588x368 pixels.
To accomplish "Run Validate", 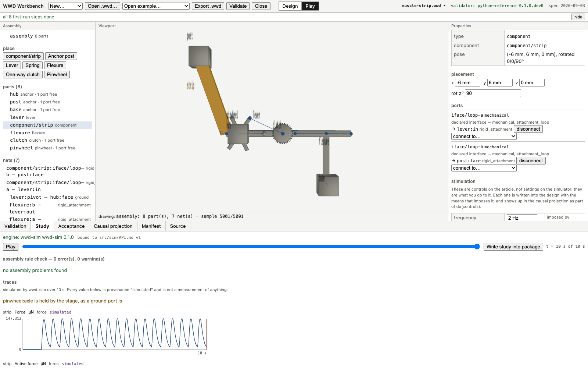I will point(238,6).
